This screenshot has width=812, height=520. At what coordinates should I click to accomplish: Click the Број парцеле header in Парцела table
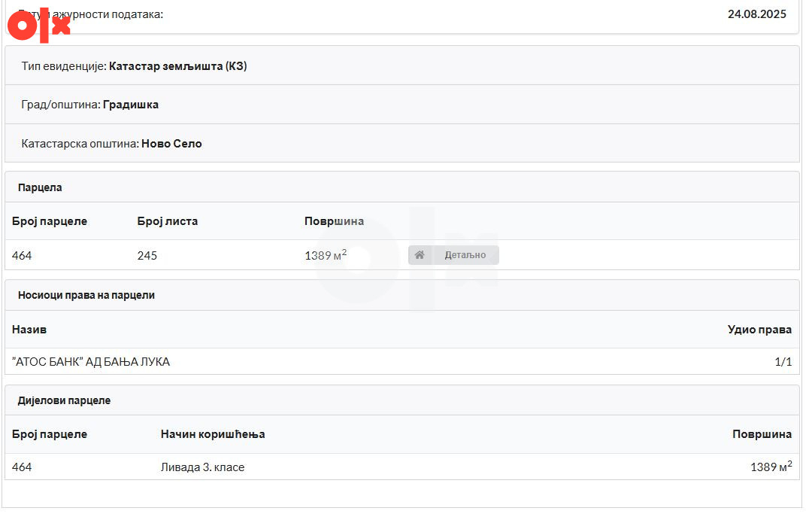(50, 221)
